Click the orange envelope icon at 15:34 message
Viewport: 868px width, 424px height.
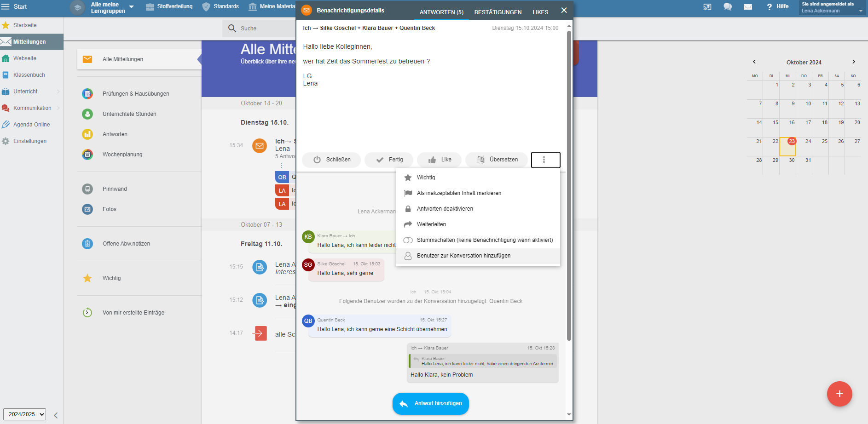click(x=260, y=146)
